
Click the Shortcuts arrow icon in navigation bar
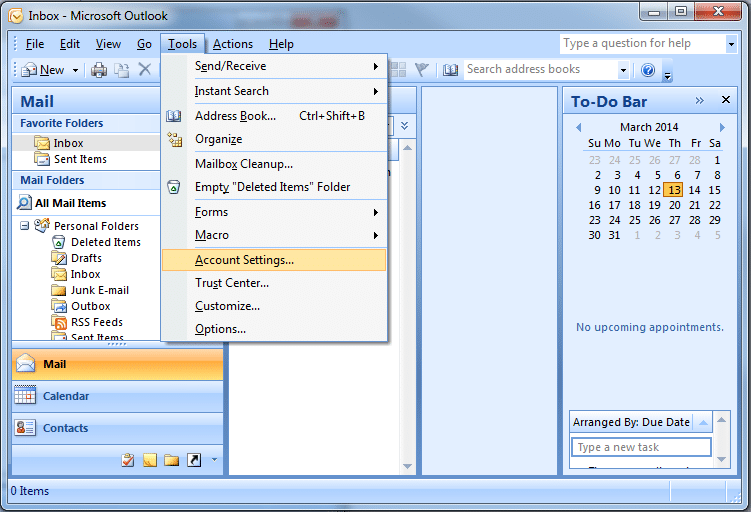(x=194, y=460)
